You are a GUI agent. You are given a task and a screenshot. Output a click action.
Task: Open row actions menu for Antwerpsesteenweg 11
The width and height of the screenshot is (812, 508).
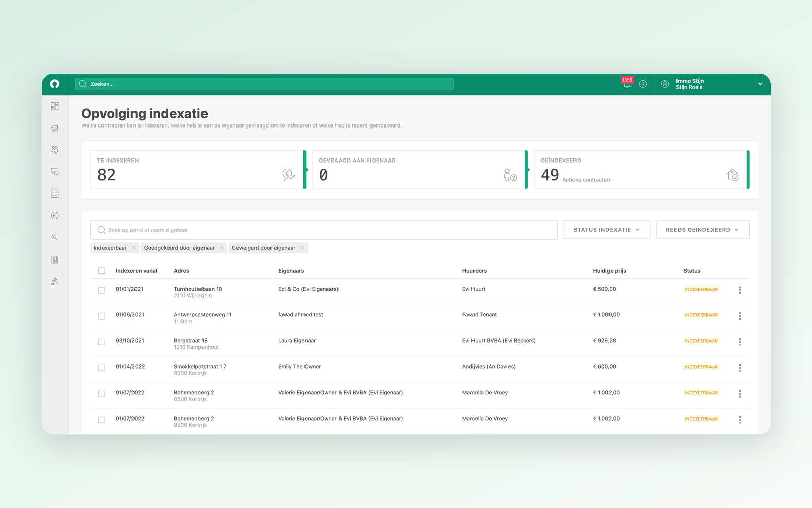click(x=740, y=316)
